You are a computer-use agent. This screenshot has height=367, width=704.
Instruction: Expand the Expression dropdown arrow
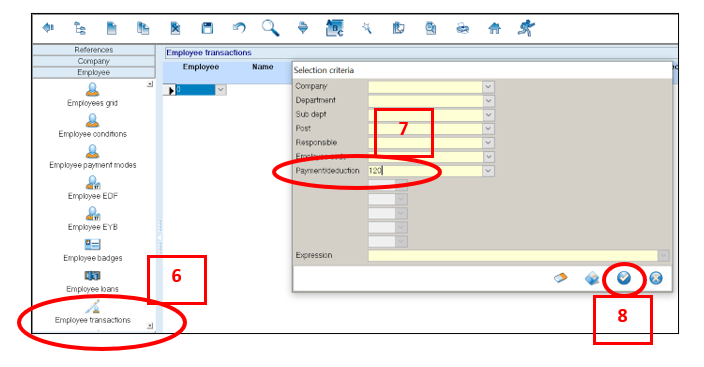664,256
